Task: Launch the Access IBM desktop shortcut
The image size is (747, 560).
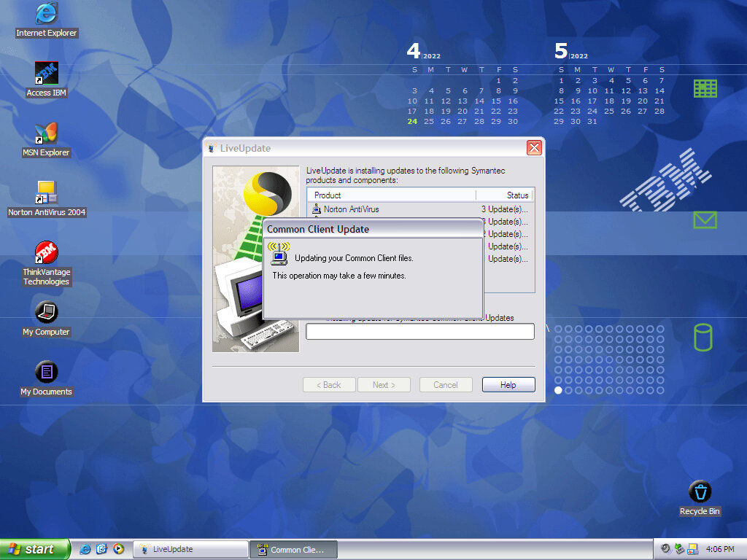Action: (46, 74)
